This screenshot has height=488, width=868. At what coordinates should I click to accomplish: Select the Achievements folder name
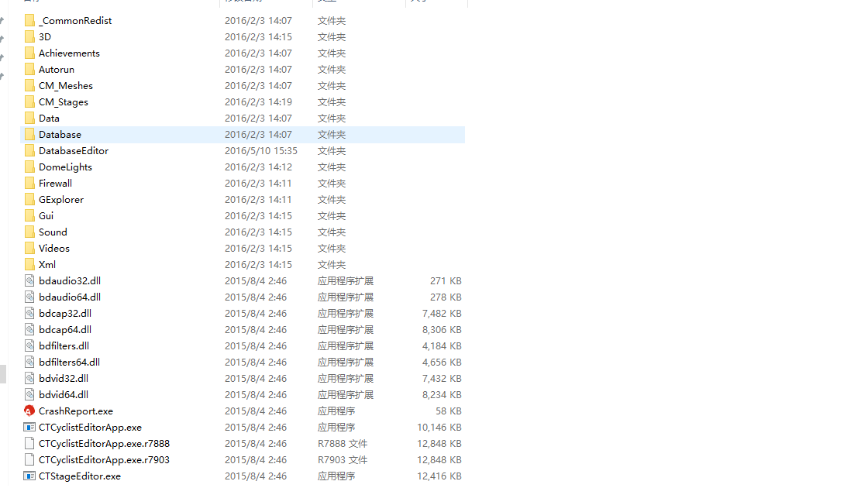69,53
